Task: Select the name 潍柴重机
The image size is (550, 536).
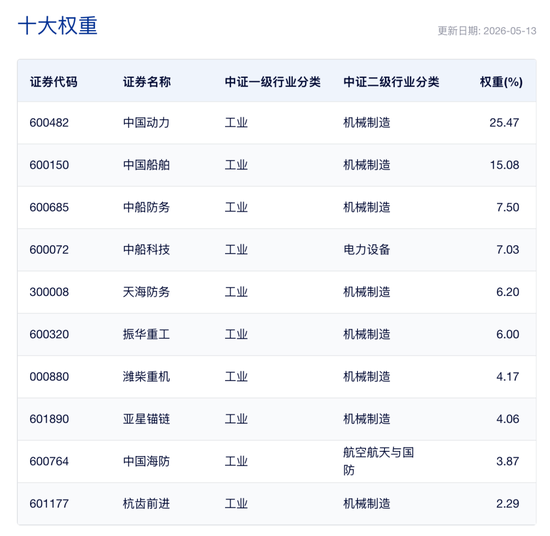Action: [146, 377]
